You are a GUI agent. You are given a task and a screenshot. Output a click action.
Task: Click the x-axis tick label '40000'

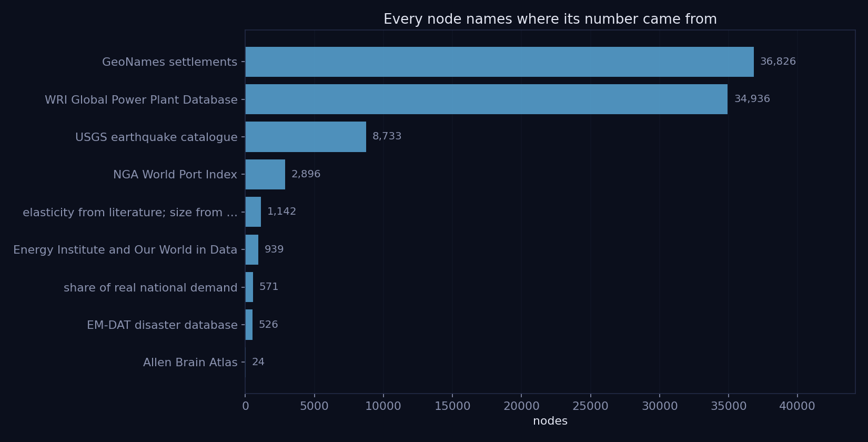point(797,406)
